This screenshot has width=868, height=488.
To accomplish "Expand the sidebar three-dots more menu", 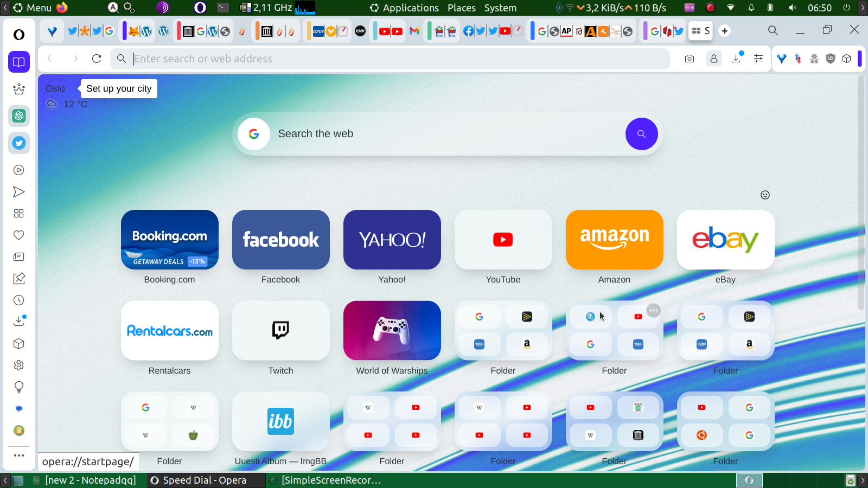I will pyautogui.click(x=19, y=455).
